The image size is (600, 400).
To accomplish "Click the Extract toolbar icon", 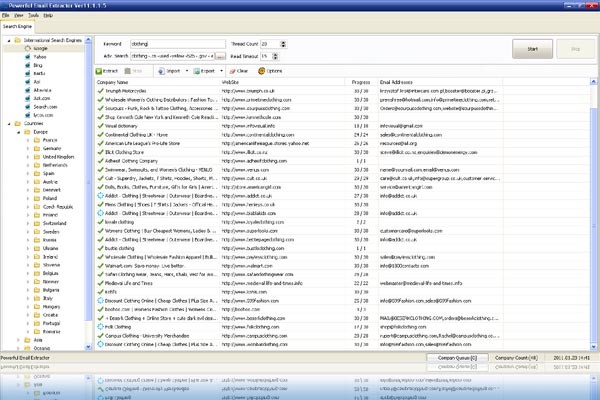I will tap(99, 71).
